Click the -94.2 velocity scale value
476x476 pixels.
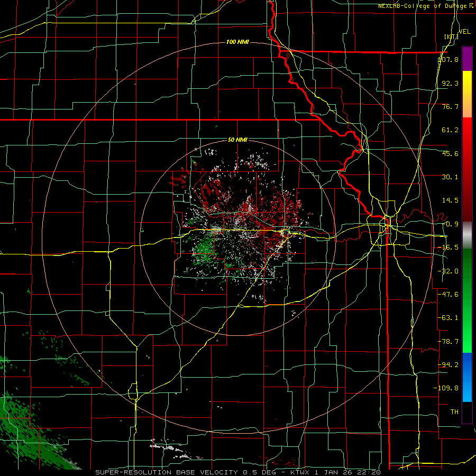pyautogui.click(x=448, y=364)
